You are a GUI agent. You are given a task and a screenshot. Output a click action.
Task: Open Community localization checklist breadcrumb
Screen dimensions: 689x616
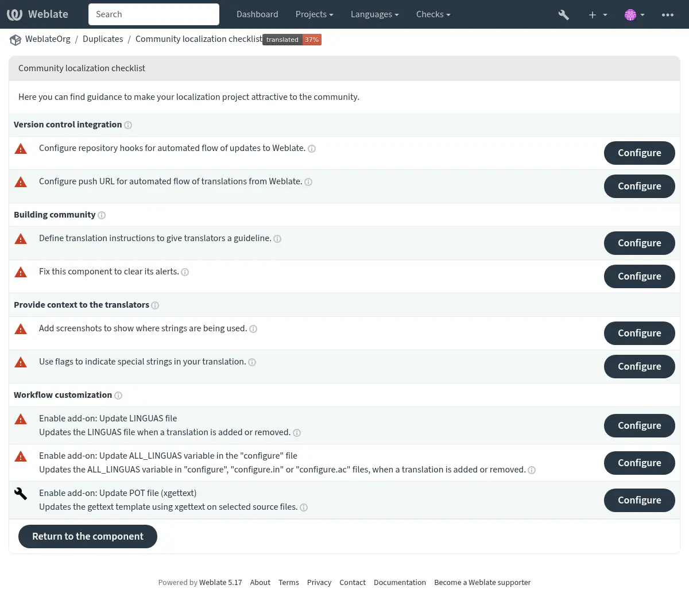(x=199, y=39)
